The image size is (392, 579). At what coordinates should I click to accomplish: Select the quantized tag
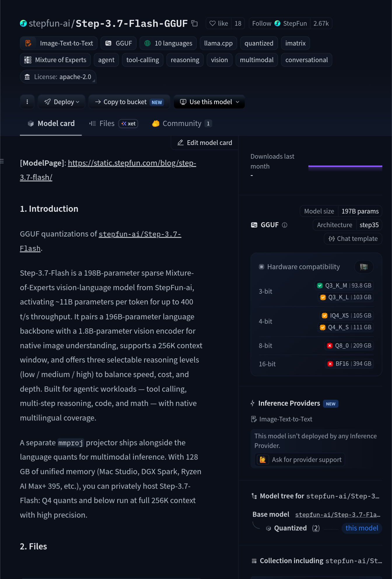pos(259,43)
